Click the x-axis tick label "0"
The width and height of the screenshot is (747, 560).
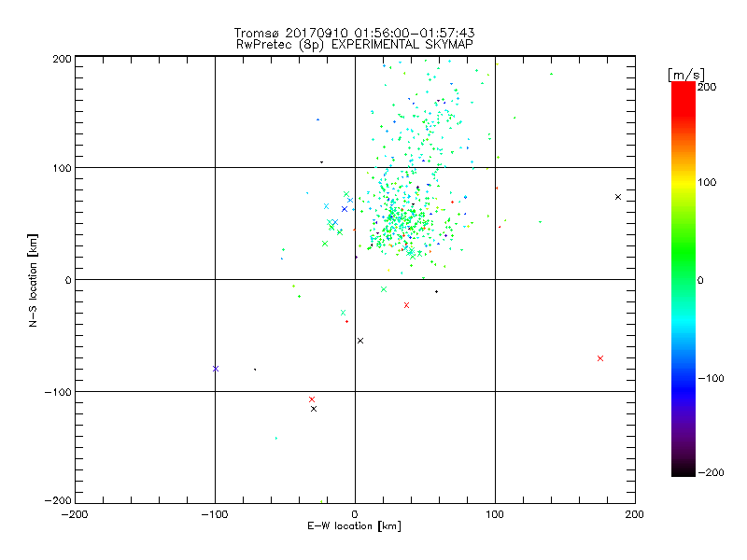click(355, 514)
